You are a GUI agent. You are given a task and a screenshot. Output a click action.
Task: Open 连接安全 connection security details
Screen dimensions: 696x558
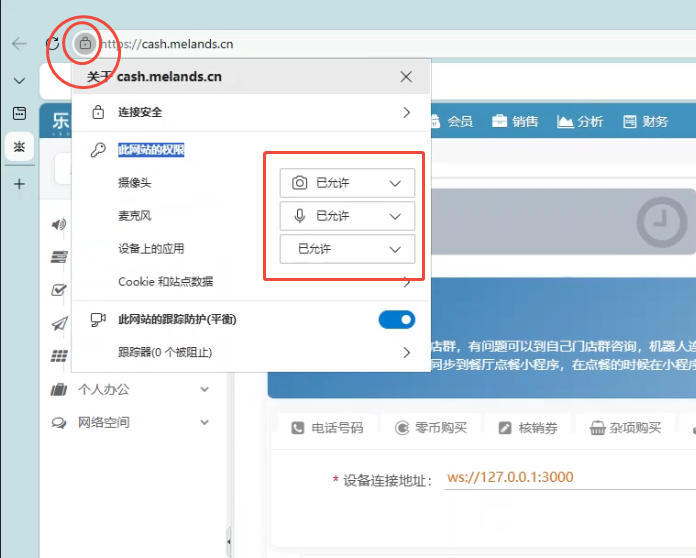tap(250, 112)
